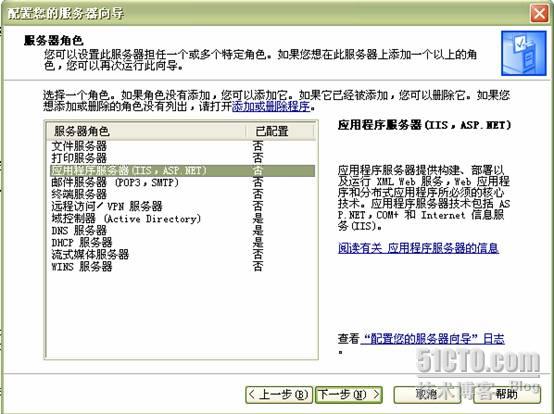Open help via 帮助 button

click(507, 395)
